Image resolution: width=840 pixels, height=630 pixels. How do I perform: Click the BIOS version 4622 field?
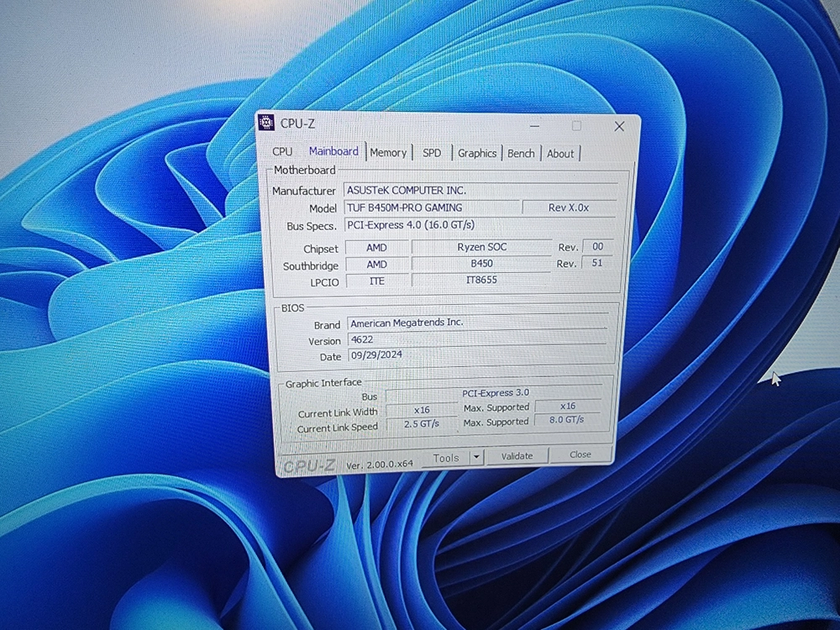point(478,339)
